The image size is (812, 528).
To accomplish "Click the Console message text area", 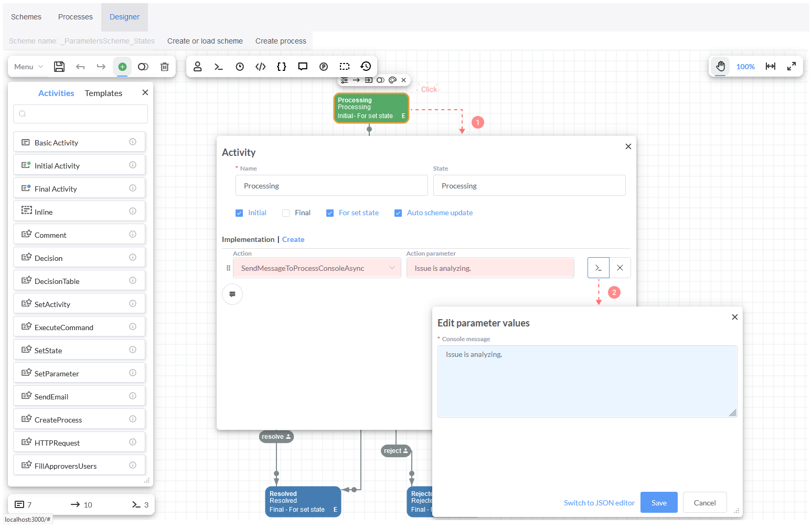I will pos(587,382).
